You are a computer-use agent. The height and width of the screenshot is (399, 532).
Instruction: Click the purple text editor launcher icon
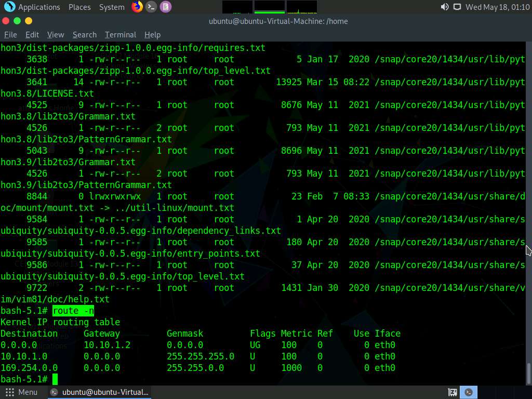click(x=165, y=7)
